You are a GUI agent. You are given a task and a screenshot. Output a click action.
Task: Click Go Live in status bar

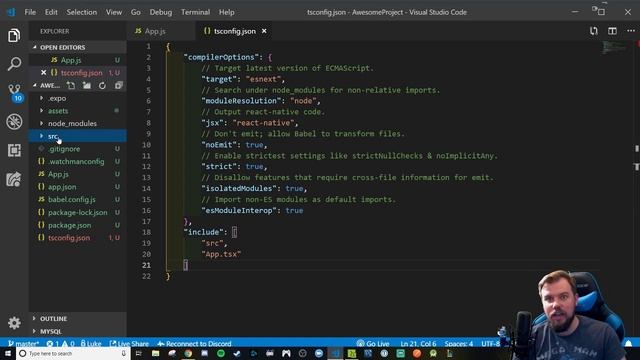(373, 344)
